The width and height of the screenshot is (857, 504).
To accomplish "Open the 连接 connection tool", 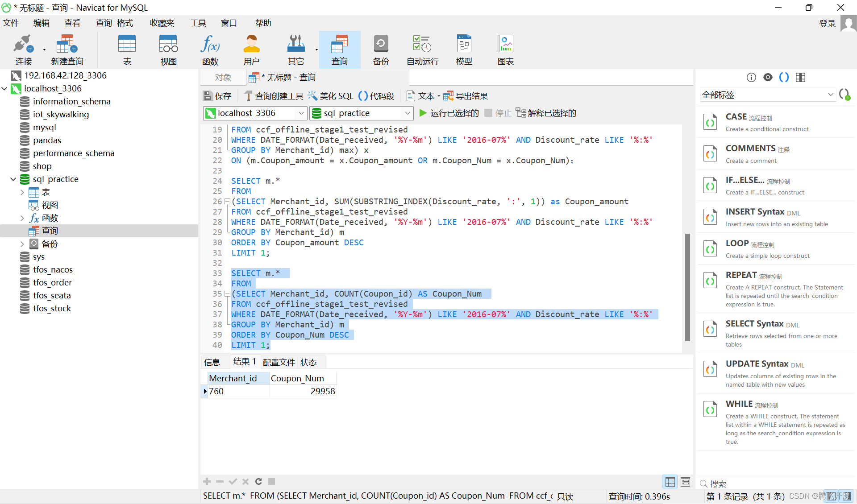I will tap(23, 50).
